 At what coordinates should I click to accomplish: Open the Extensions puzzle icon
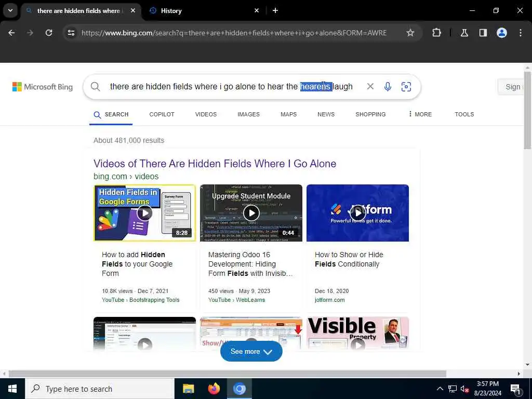[436, 33]
